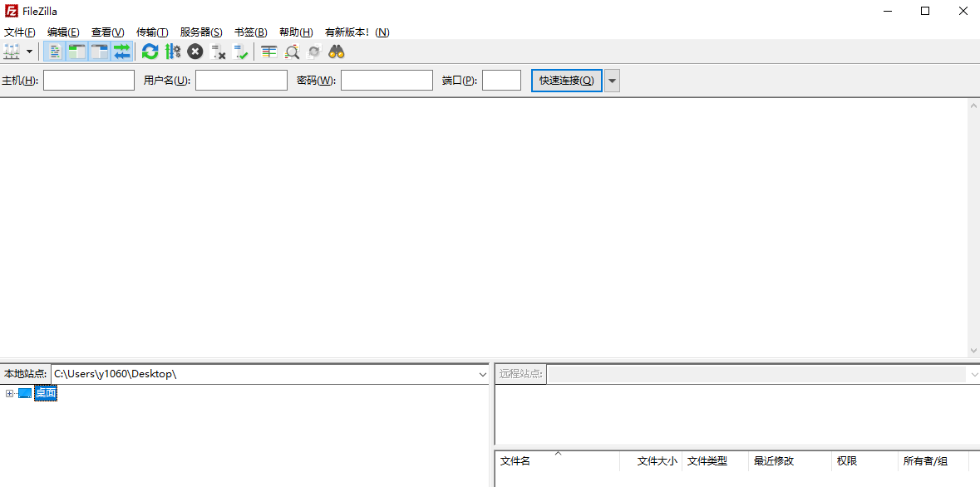Toggle the message log display
Viewport: 980px width, 487px height.
[x=53, y=52]
